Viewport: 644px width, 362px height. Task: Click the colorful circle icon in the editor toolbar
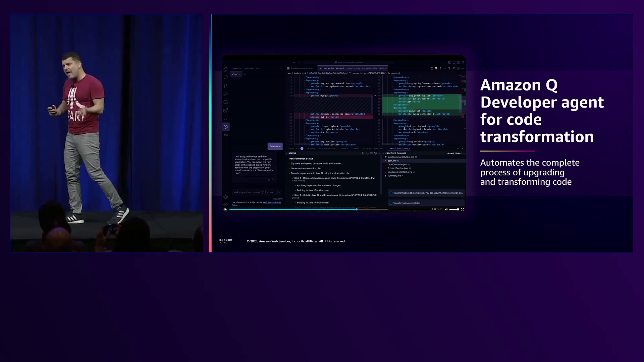coord(436,68)
